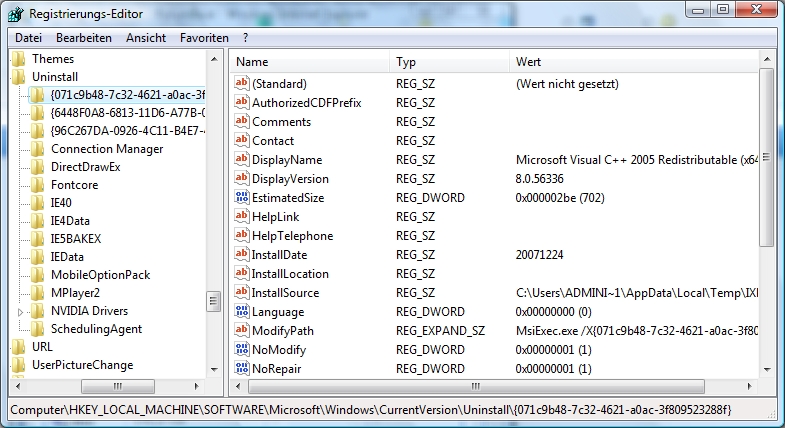Click the URL folder icon
The height and width of the screenshot is (428, 785).
19,347
